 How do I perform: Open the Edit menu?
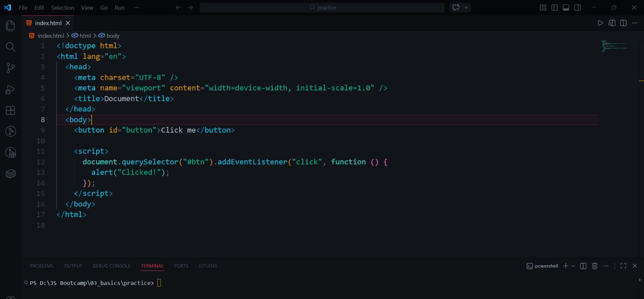pos(39,8)
